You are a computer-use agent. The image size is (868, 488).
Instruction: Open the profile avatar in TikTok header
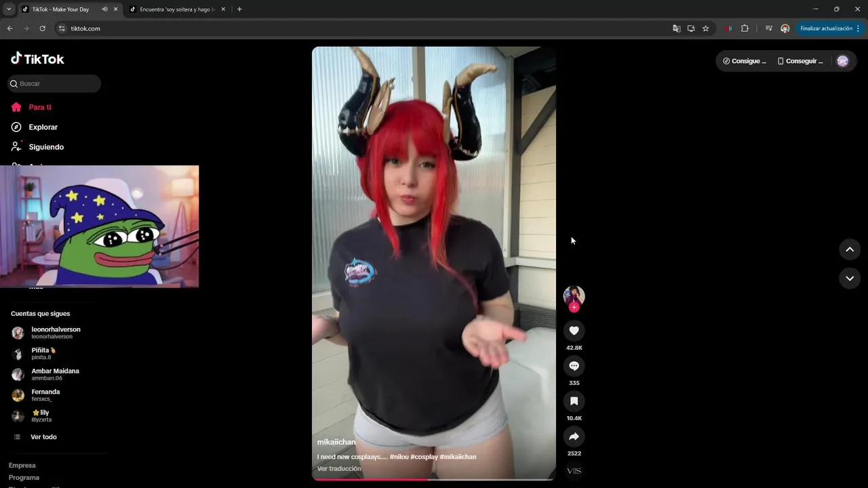click(842, 61)
